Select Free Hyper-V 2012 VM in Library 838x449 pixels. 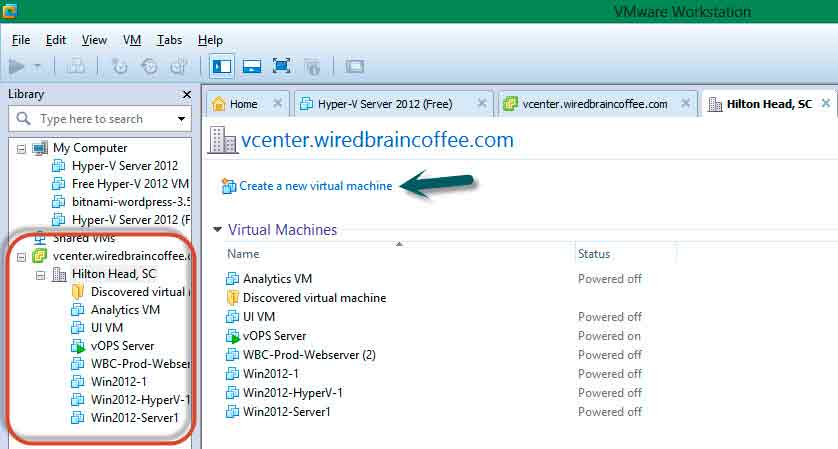(x=130, y=184)
